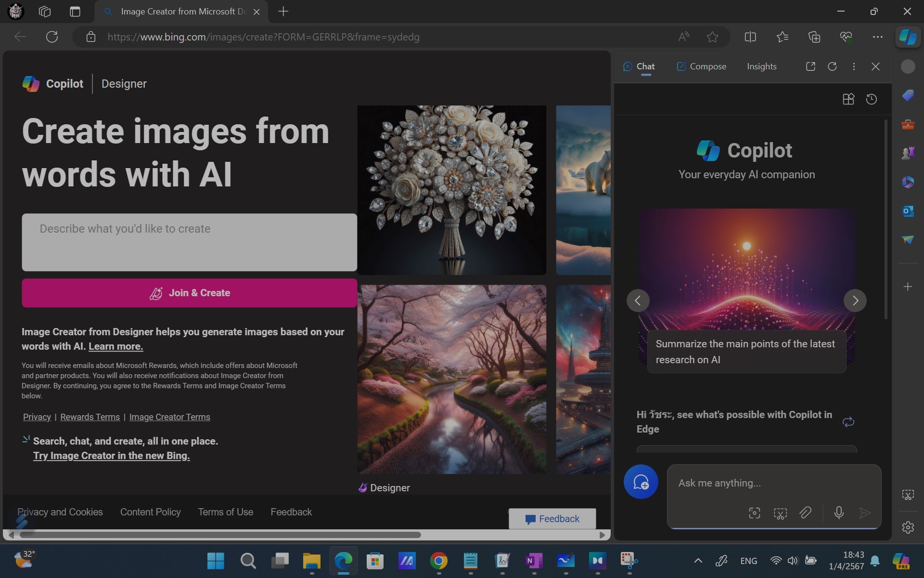This screenshot has height=578, width=924.
Task: Open Copilot chat history icon
Action: point(871,99)
